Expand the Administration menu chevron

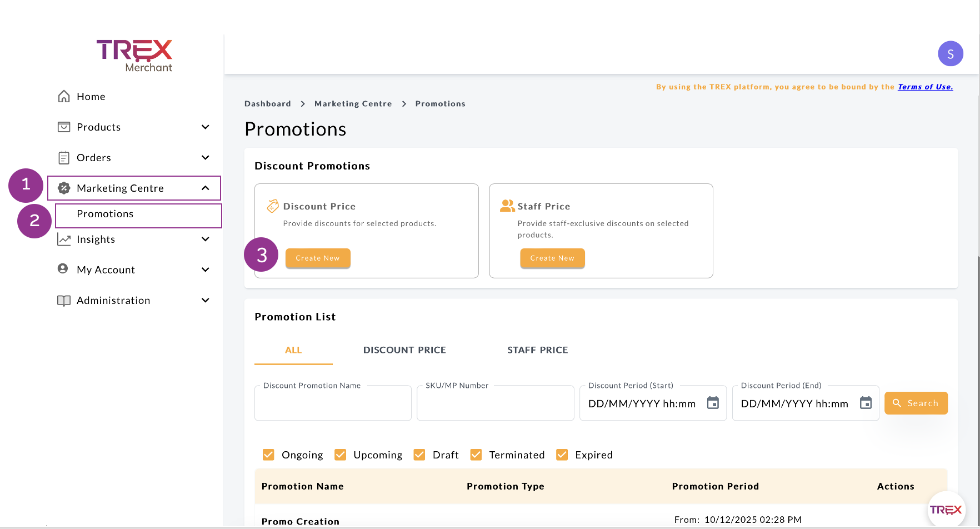coord(206,301)
